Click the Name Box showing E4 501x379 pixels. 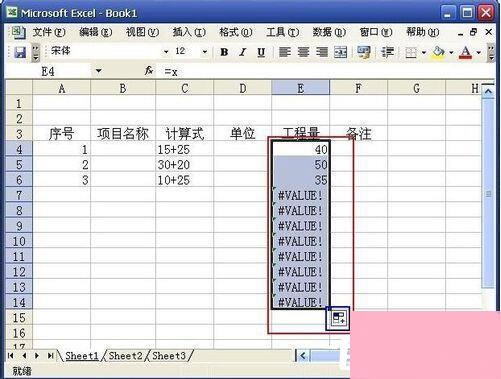point(49,71)
